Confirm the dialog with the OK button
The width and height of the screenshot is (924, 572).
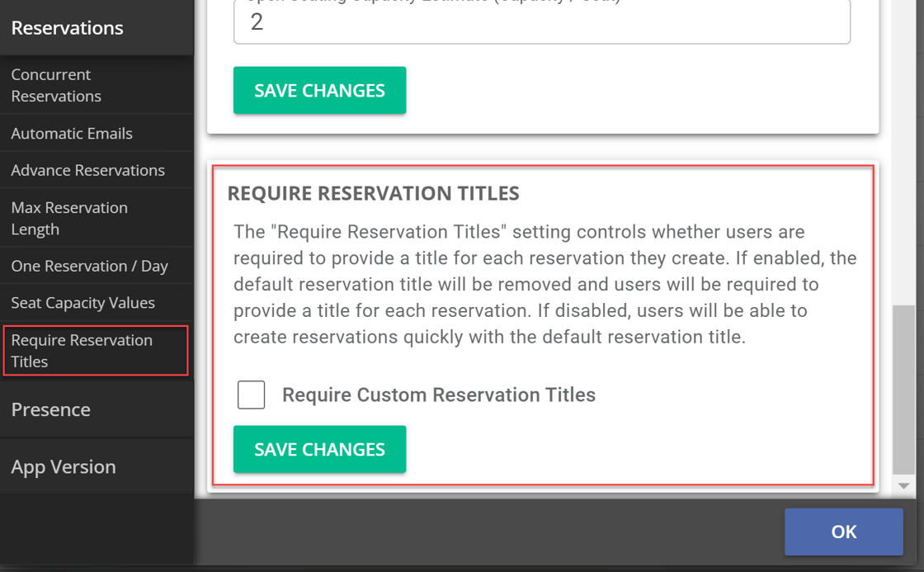click(843, 532)
